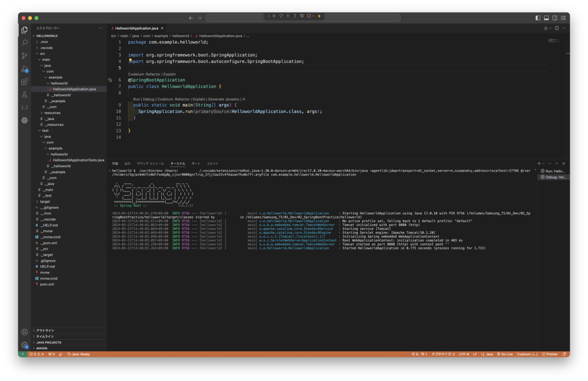Toggle the panel maximize chevron
This screenshot has height=381, width=588.
click(557, 163)
